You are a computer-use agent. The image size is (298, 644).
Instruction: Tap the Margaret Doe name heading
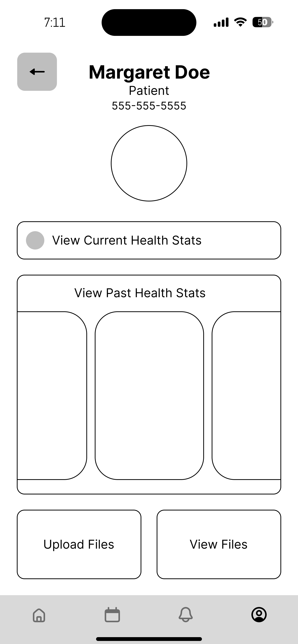(x=149, y=72)
